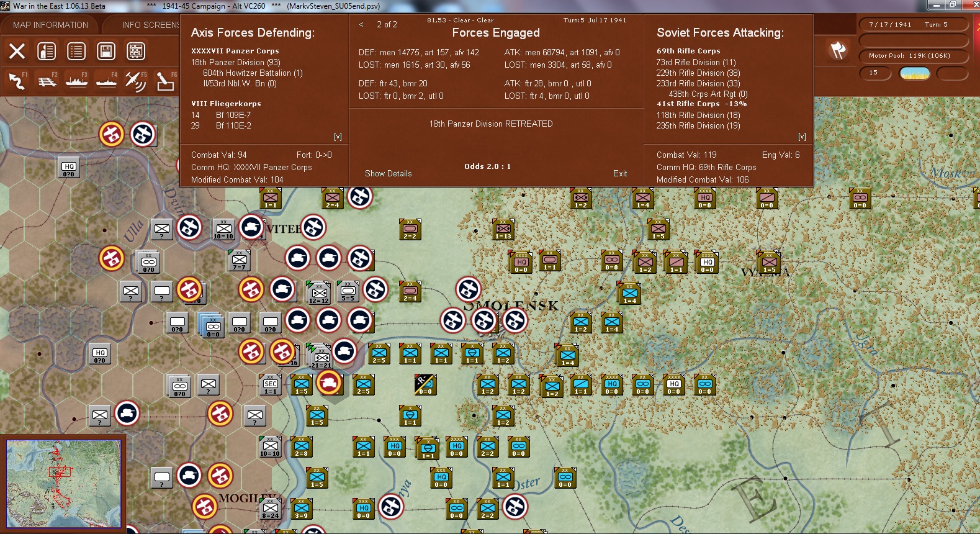Select the F6 build mode icon
This screenshot has width=980, height=534.
click(x=165, y=81)
